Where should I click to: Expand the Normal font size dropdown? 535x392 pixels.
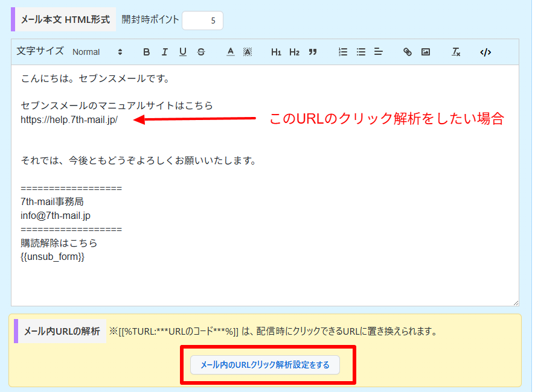97,52
